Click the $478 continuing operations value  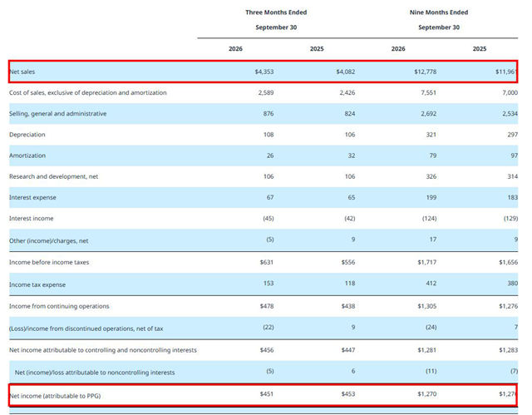pos(267,306)
